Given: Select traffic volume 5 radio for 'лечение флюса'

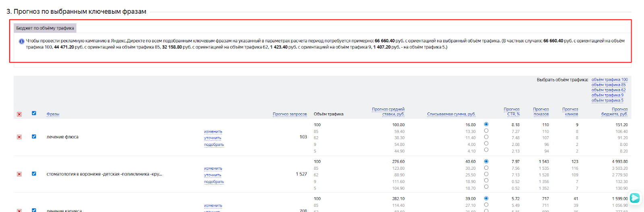Looking at the screenshot, I should pyautogui.click(x=486, y=150).
